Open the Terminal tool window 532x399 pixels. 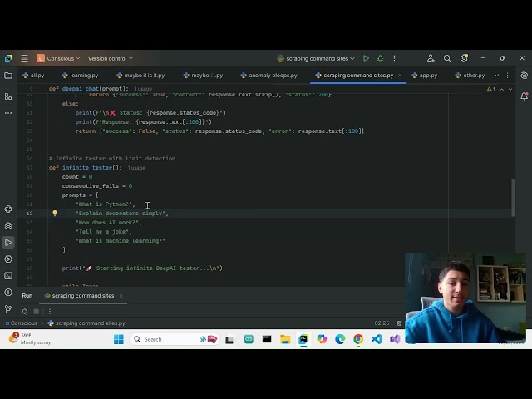click(8, 276)
